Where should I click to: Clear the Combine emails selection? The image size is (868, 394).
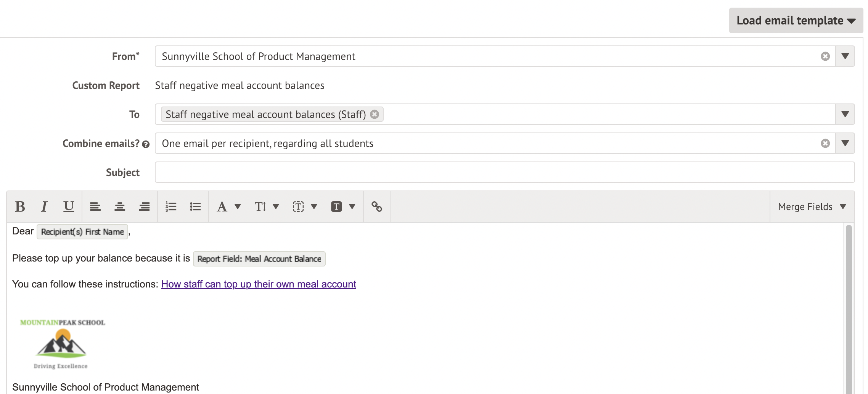click(x=825, y=143)
